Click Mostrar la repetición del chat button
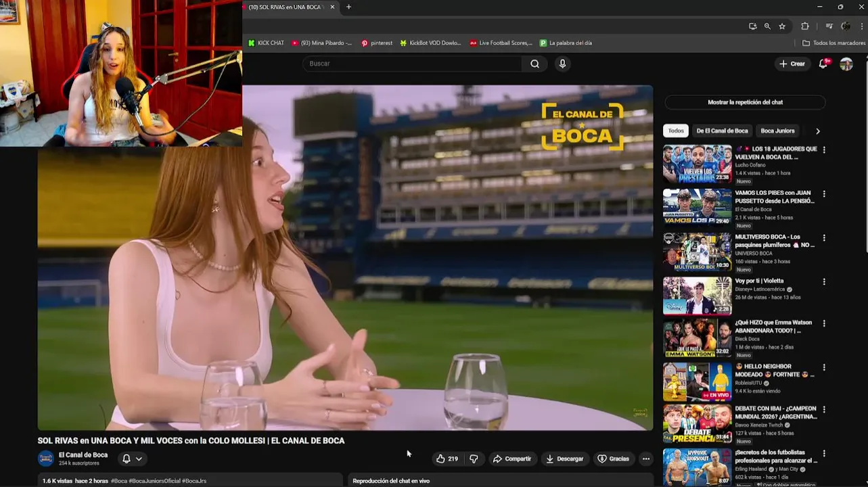This screenshot has height=487, width=868. coord(745,102)
